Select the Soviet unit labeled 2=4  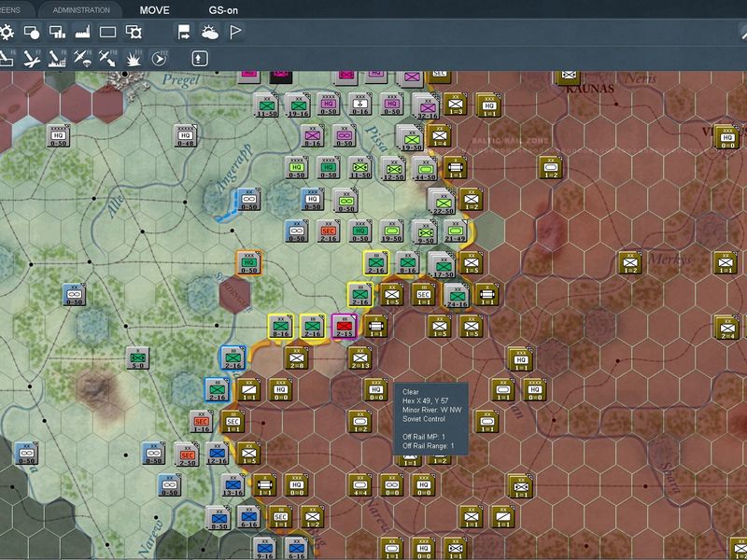point(727,329)
